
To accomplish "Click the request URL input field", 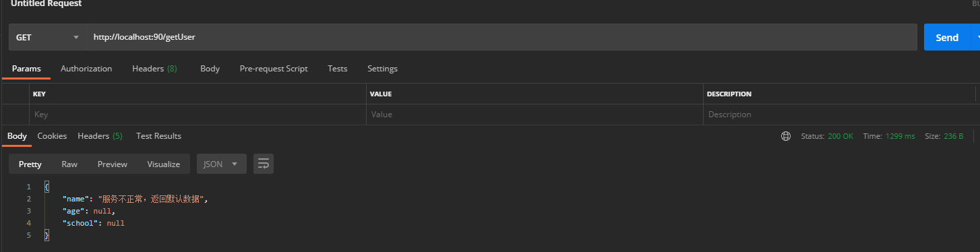I will pyautogui.click(x=501, y=37).
